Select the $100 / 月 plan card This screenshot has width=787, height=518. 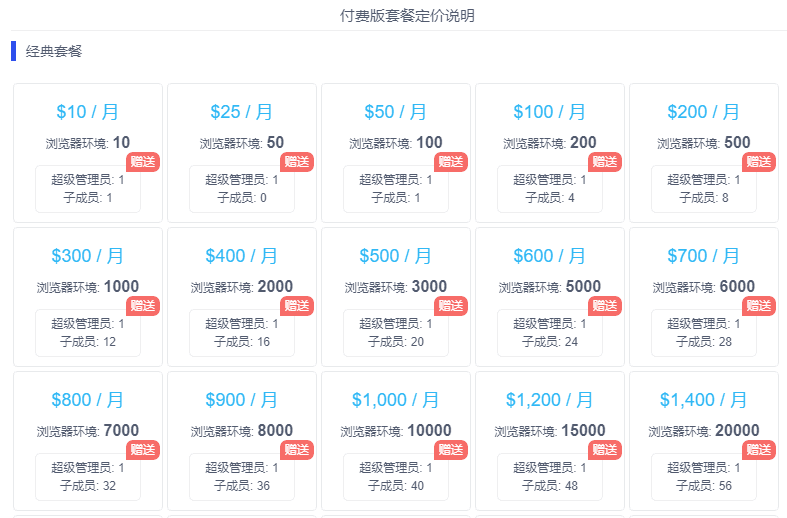pyautogui.click(x=550, y=153)
